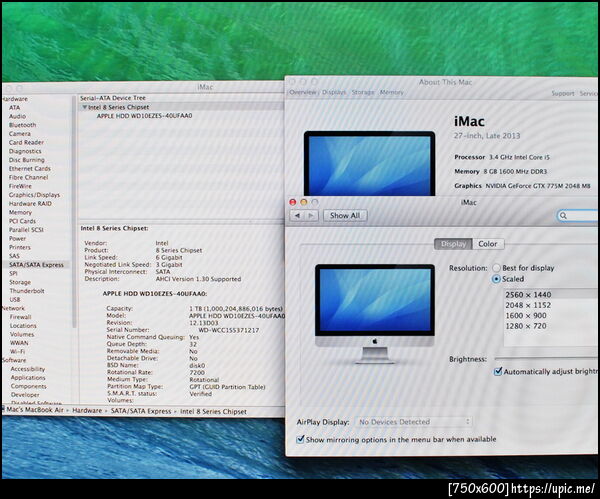
Task: Switch to the Color tab
Action: click(488, 244)
